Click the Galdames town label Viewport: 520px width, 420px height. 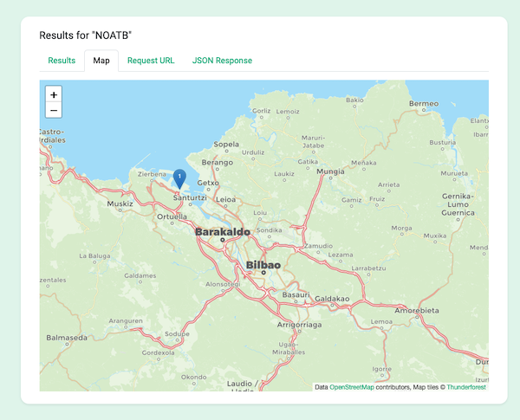coord(140,275)
